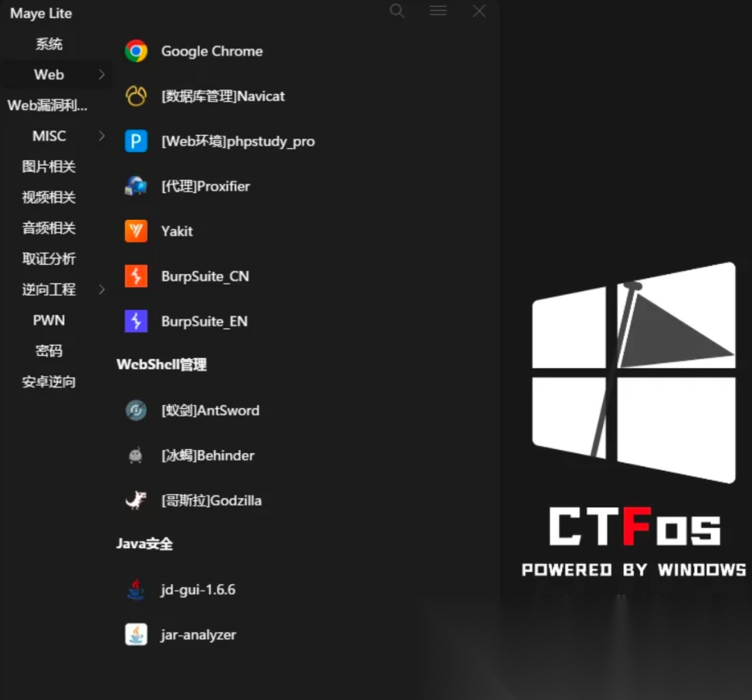752x700 pixels.
Task: Select the Web category tab
Action: [49, 75]
